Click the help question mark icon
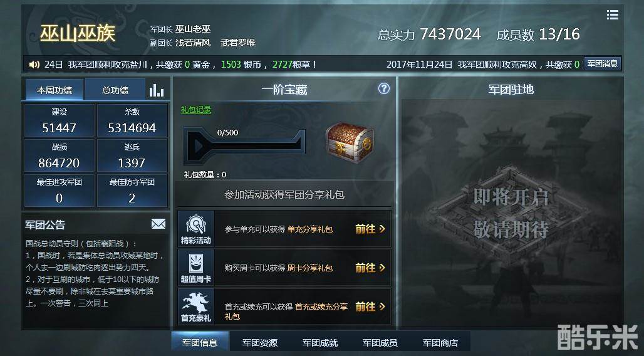The width and height of the screenshot is (644, 356). 383,88
